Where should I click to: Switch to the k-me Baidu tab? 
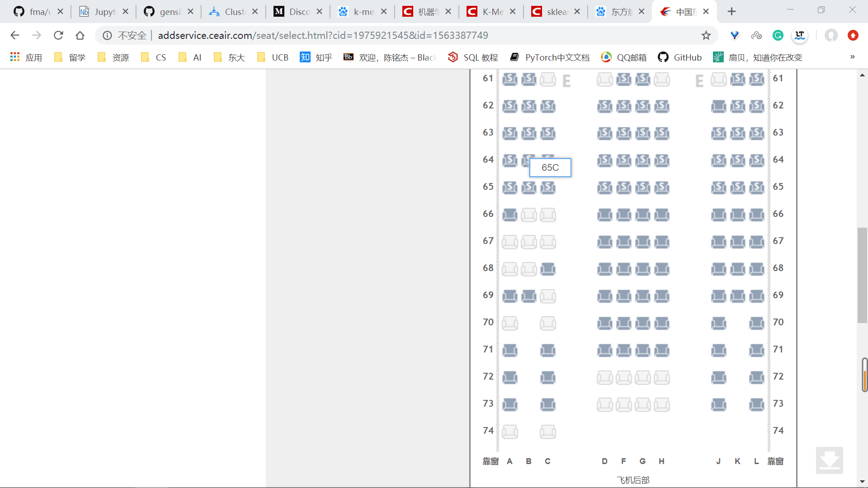[x=363, y=12]
